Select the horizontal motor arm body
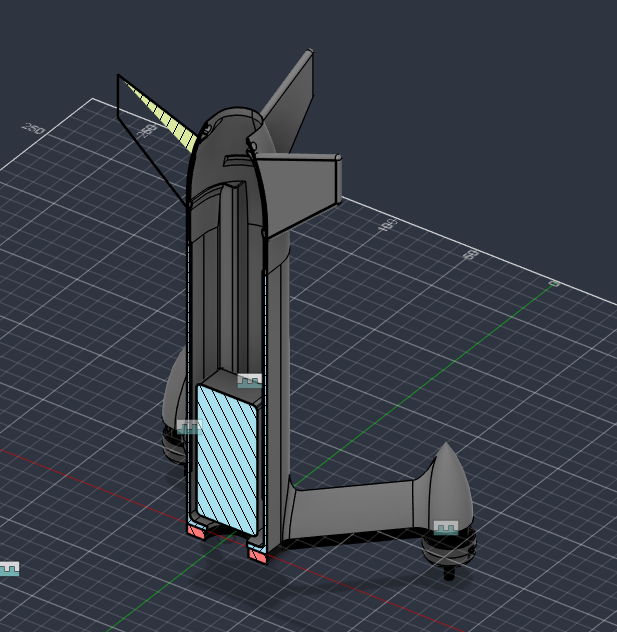This screenshot has height=632, width=617. [x=352, y=508]
